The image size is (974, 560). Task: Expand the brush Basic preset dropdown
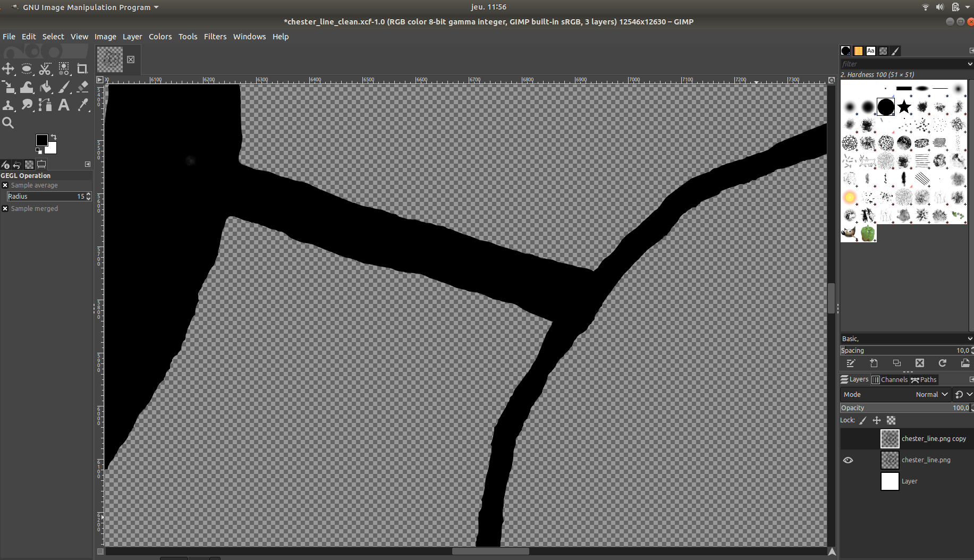[905, 338]
